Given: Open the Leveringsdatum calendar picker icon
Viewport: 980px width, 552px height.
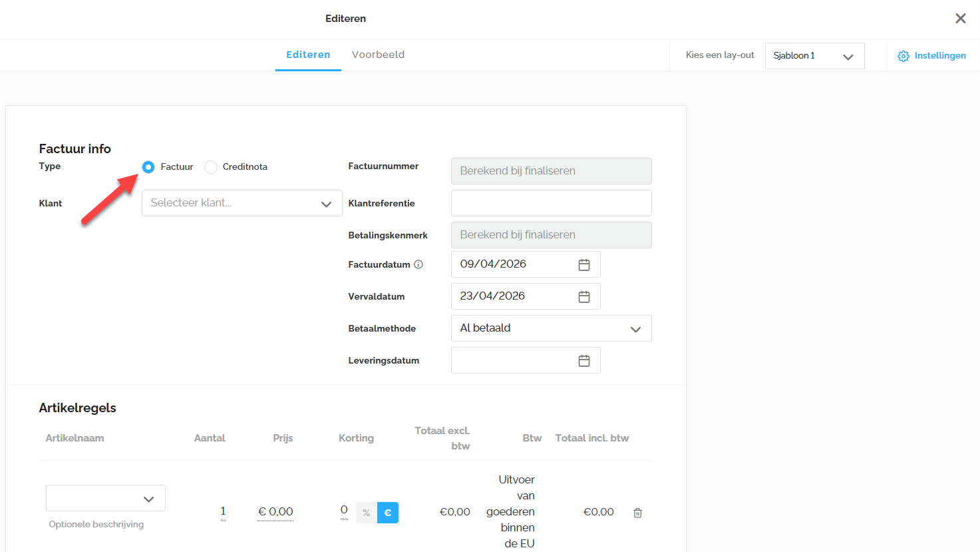Looking at the screenshot, I should (584, 360).
